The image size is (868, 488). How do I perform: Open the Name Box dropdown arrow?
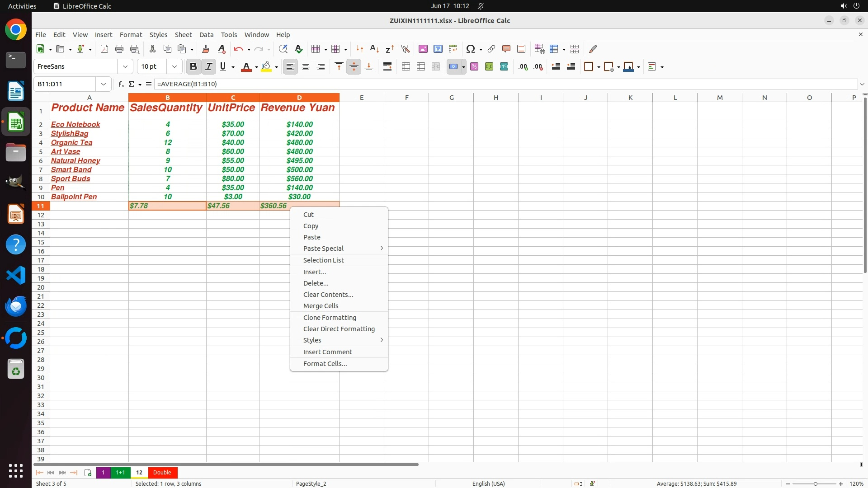pos(104,84)
